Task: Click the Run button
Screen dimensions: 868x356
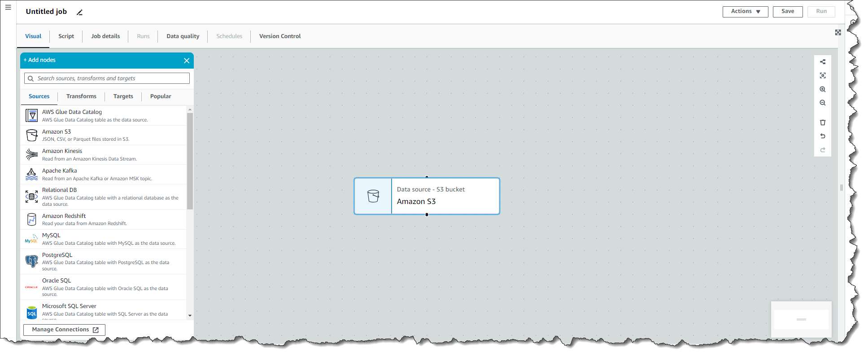Action: coord(821,12)
